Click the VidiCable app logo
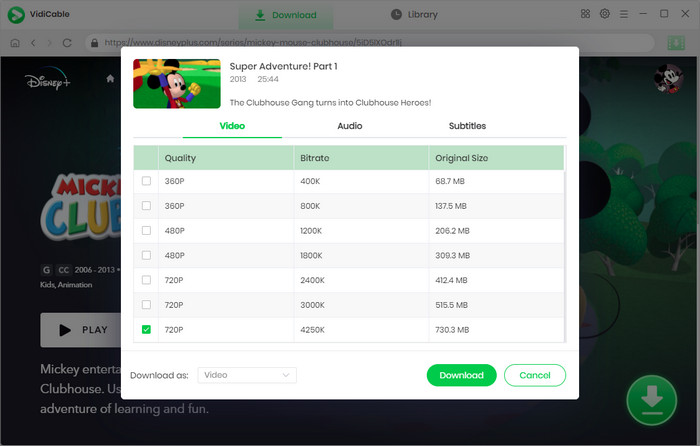 click(17, 15)
